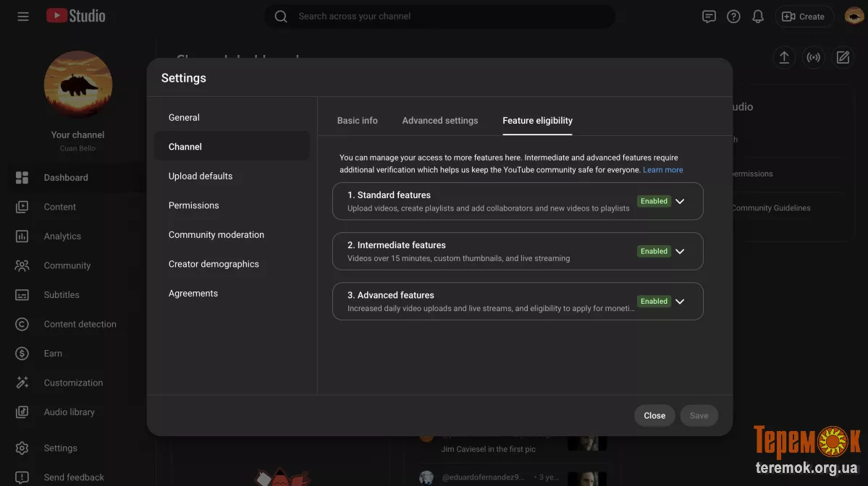The image size is (868, 486).
Task: Open the hamburger menu icon
Action: click(23, 16)
